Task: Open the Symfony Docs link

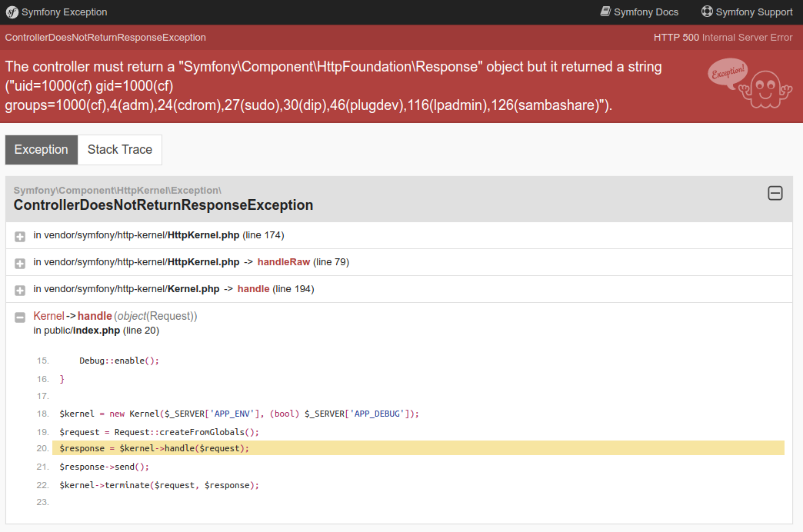Action: 645,12
